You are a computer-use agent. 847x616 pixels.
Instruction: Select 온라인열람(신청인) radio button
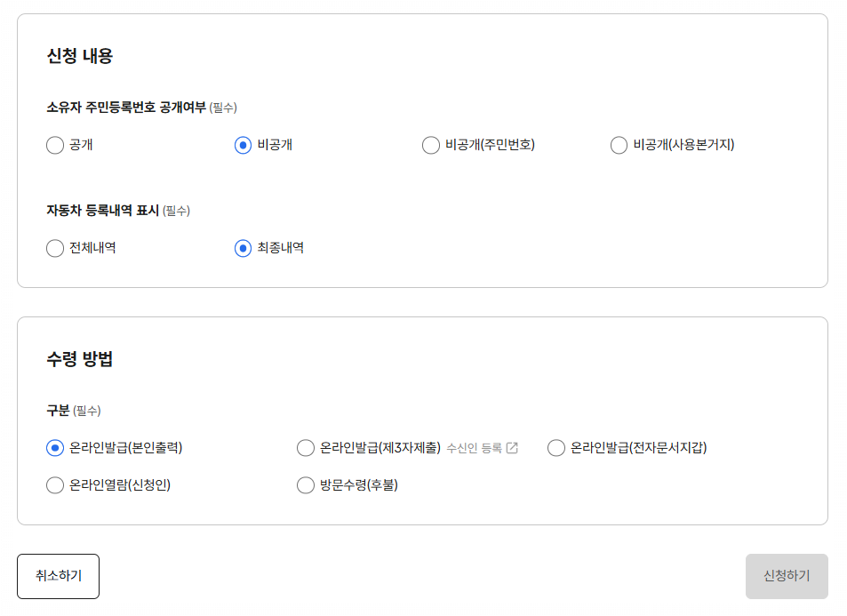click(x=55, y=485)
